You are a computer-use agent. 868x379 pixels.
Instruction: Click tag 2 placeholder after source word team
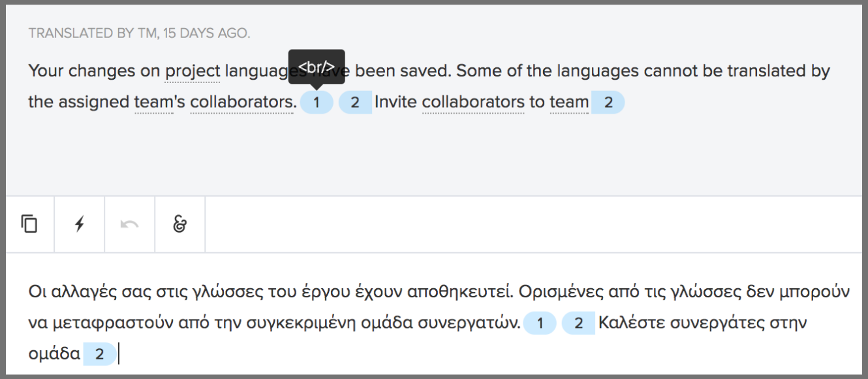608,102
